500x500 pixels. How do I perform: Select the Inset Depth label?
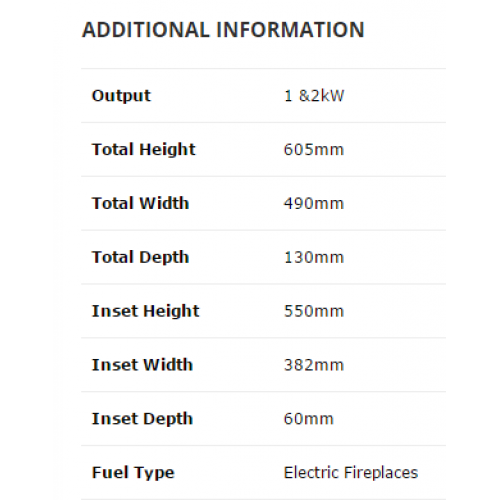tap(142, 419)
